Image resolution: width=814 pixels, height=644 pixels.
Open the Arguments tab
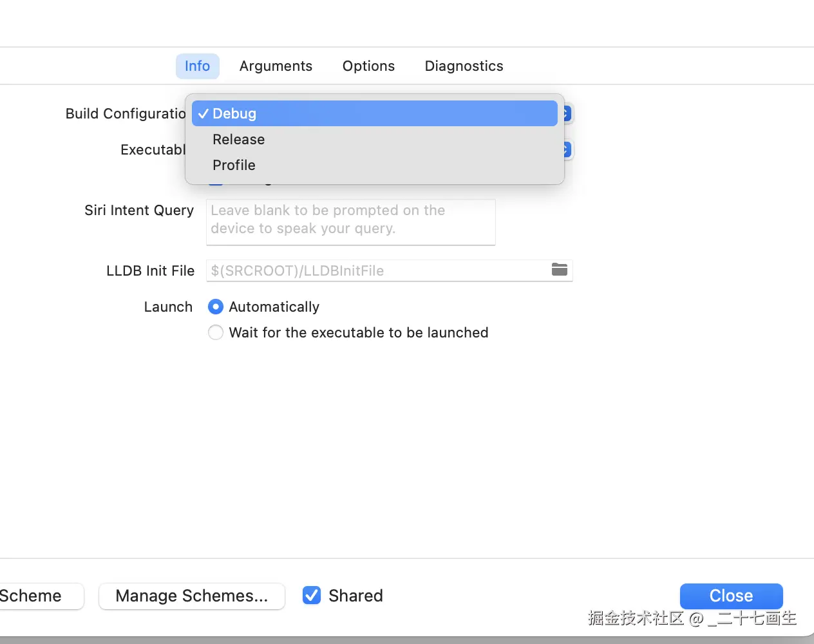coord(276,66)
